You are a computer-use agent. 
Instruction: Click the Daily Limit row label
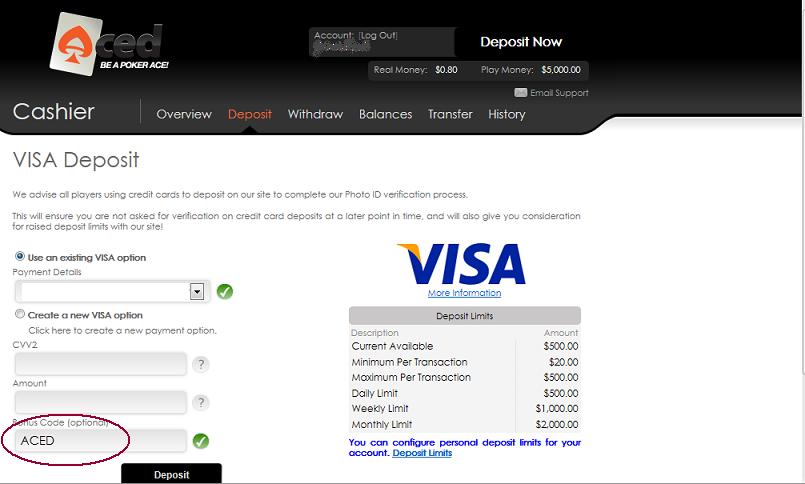click(375, 394)
